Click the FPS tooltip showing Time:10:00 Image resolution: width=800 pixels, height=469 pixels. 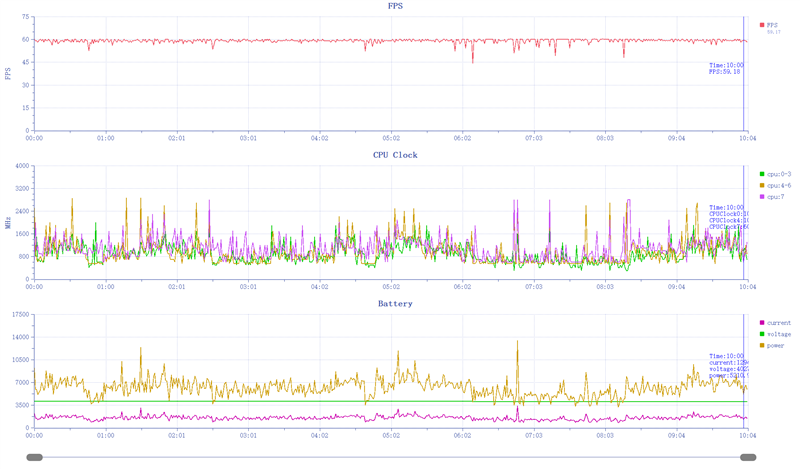click(725, 68)
